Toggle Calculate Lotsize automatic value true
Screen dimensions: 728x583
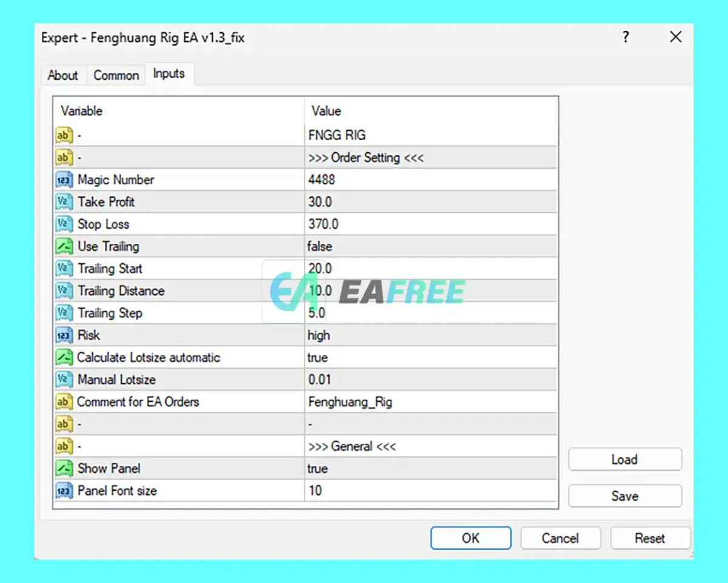tap(431, 357)
